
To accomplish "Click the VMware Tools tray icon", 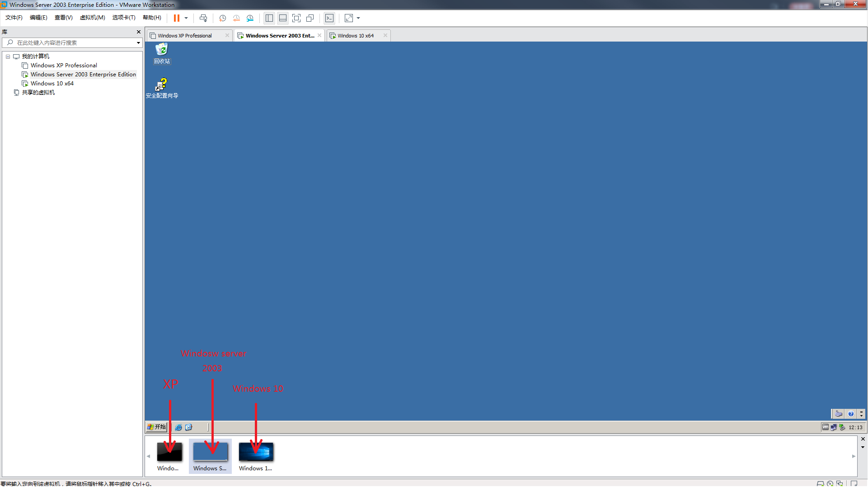I will click(x=826, y=427).
